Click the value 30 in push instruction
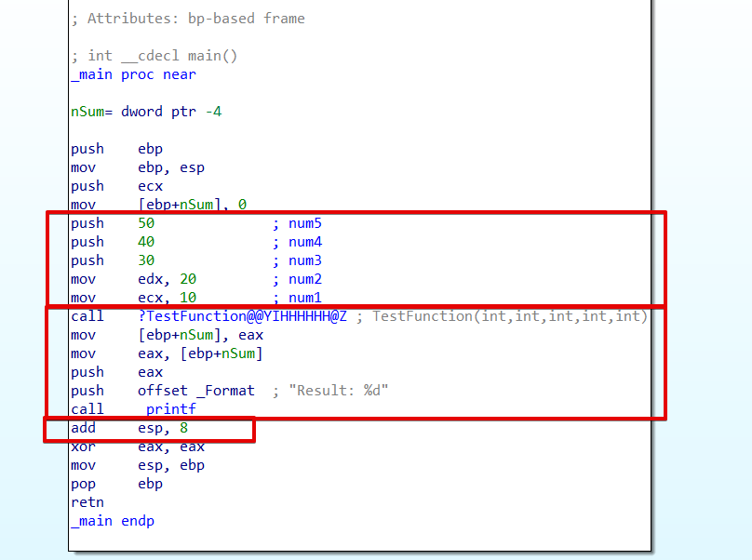The height and width of the screenshot is (560, 752). (146, 260)
